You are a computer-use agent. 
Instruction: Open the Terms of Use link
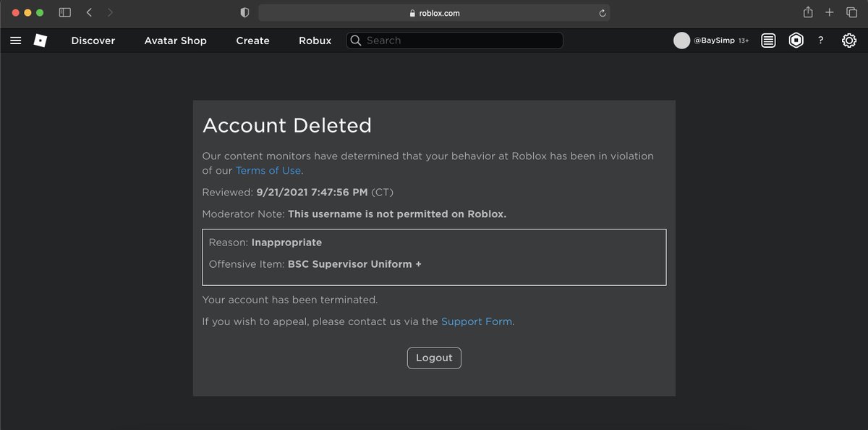tap(268, 170)
